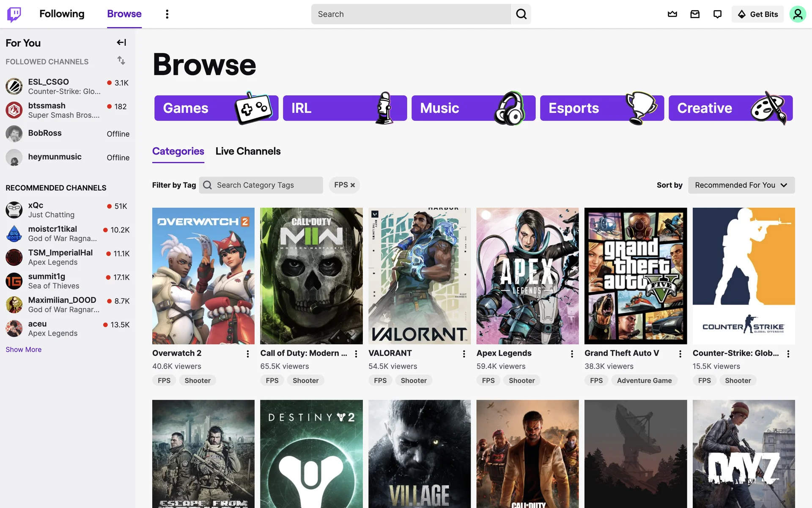Remove the FPS tag filter
This screenshot has width=812, height=508.
[x=353, y=185]
